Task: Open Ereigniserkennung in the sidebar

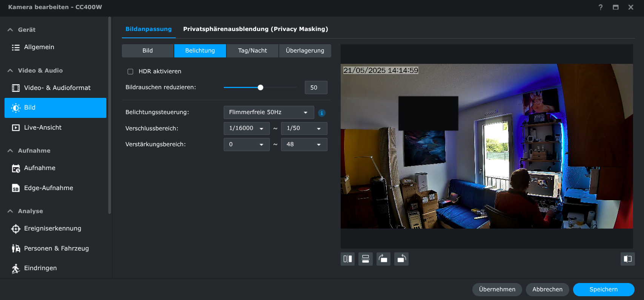Action: (x=52, y=228)
